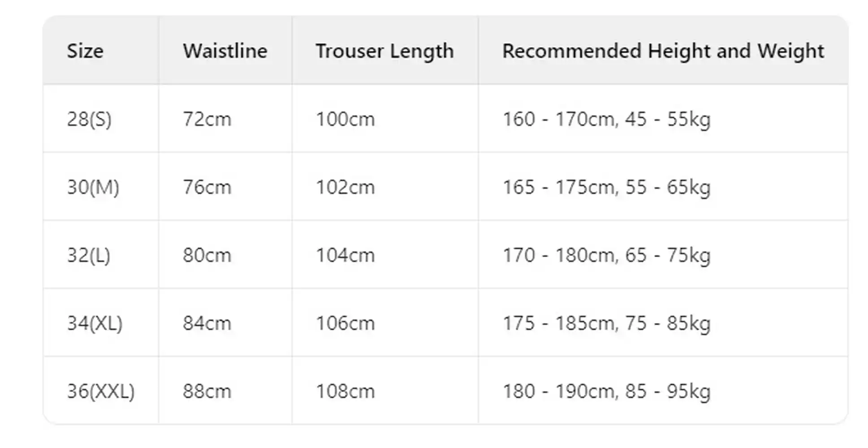Click the 72cm waistline value
The width and height of the screenshot is (868, 448).
click(207, 120)
